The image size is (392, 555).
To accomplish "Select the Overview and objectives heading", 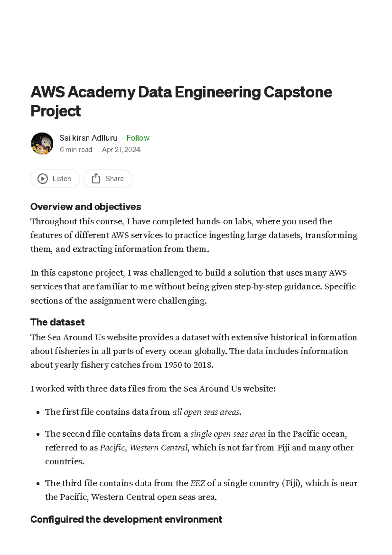I will pyautogui.click(x=86, y=207).
